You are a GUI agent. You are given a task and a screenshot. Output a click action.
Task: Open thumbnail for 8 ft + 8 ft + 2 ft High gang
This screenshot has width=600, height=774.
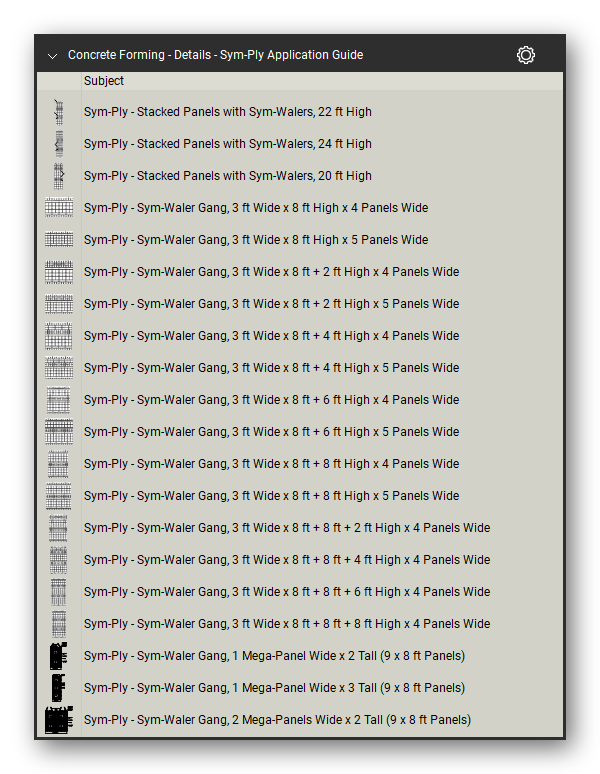point(58,528)
